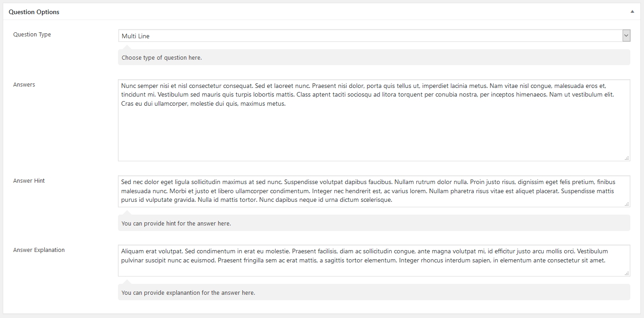The width and height of the screenshot is (644, 318).
Task: Click the "provide hint for the answer" description
Action: coord(176,224)
